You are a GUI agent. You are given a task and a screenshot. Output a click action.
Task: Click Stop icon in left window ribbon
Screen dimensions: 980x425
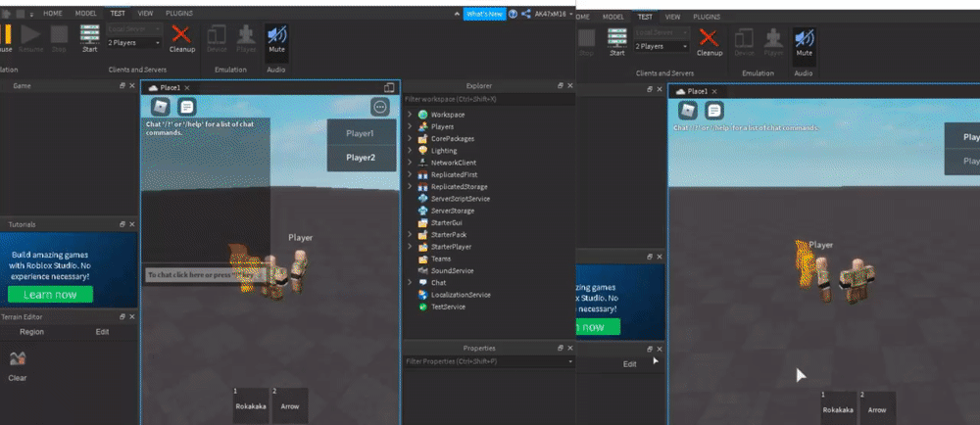coord(59,34)
